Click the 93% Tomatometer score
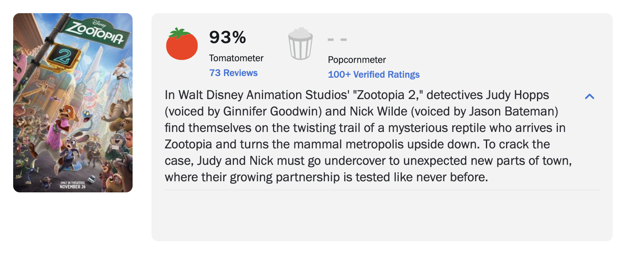 [228, 38]
